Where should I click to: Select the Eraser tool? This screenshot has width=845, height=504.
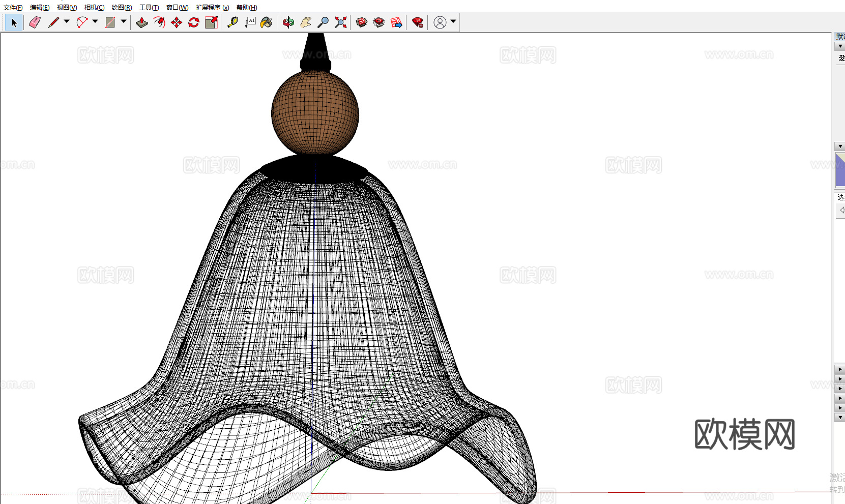[35, 22]
